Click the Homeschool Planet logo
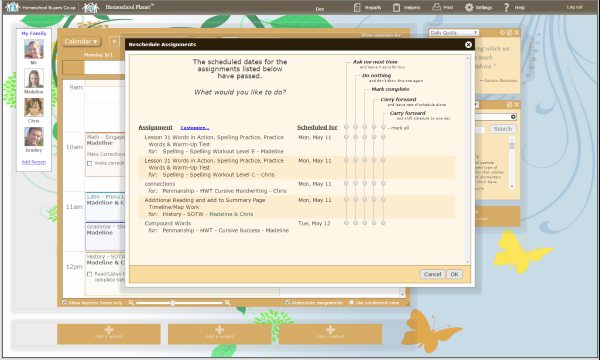Image resolution: width=600 pixels, height=360 pixels. [118, 7]
